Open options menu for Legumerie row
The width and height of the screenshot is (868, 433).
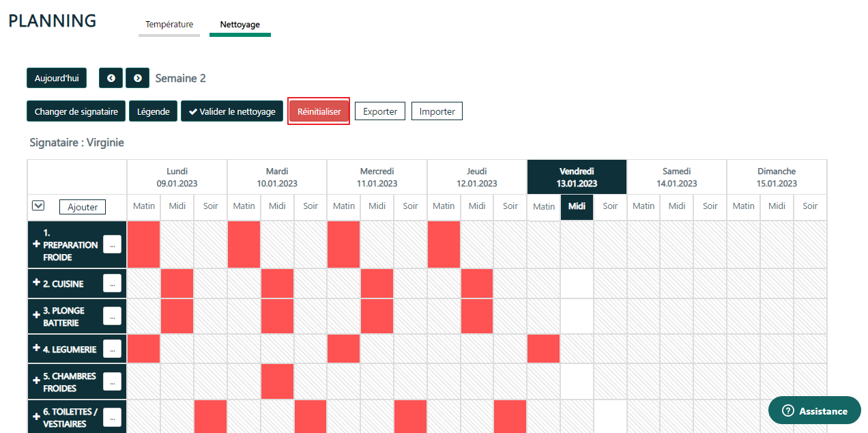click(x=112, y=349)
